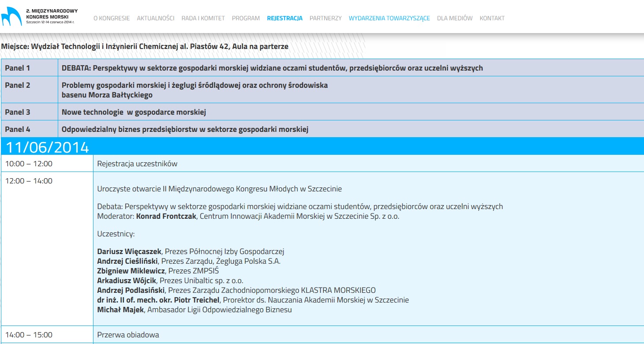Go to the PROGRAM page
This screenshot has width=644, height=344.
246,18
